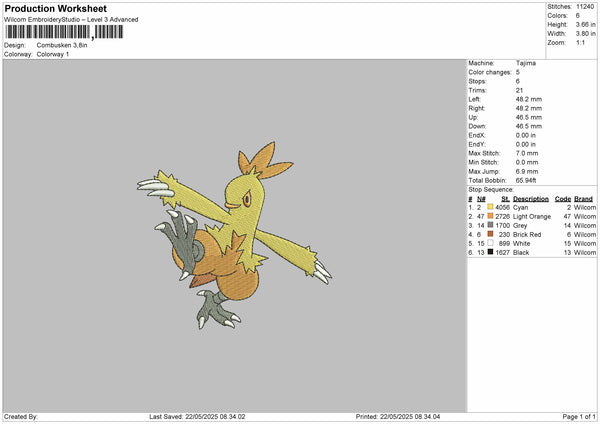Click the 'Created By:' footer label
600x424 pixels.
(x=21, y=416)
